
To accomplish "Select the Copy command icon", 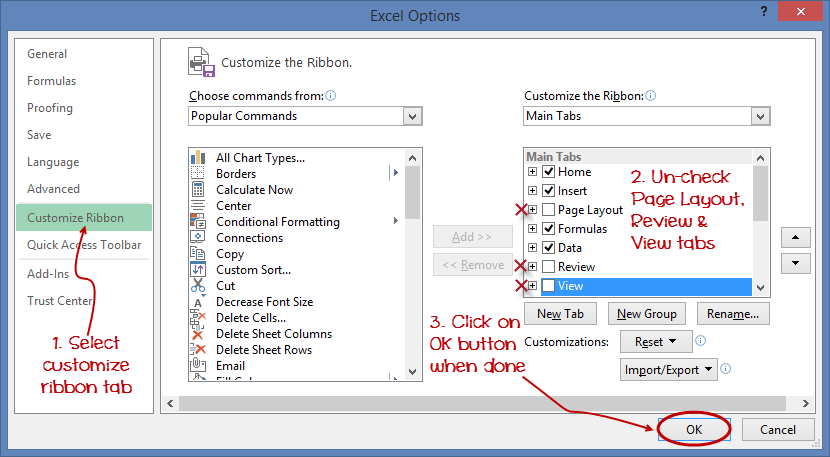I will pyautogui.click(x=197, y=254).
